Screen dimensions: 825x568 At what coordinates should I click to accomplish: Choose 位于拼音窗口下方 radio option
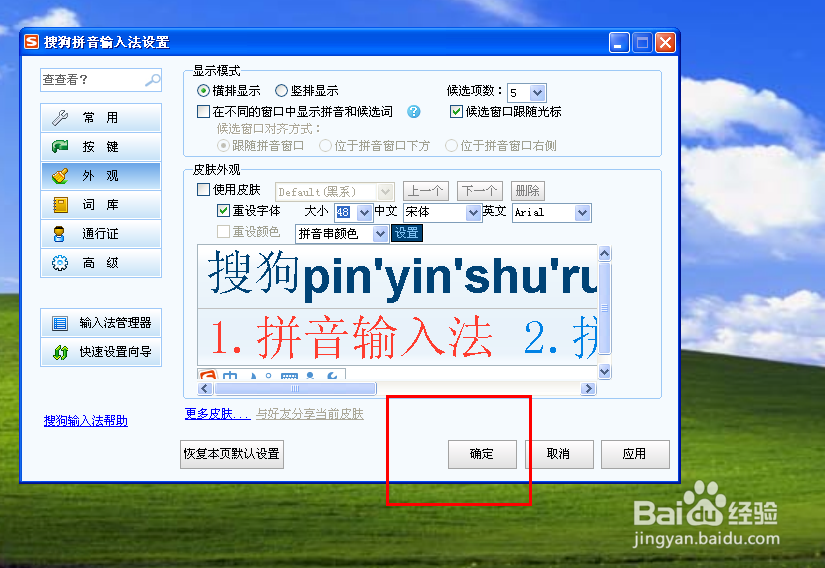325,146
